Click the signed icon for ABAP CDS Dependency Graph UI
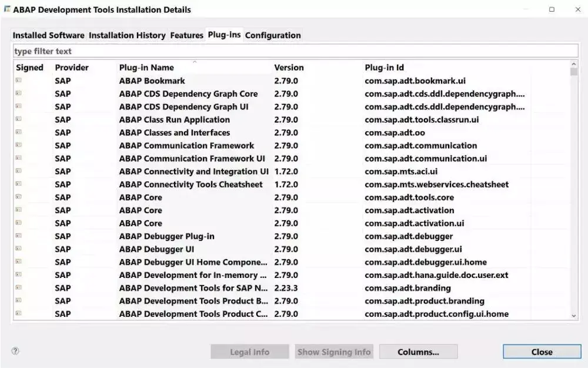The image size is (588, 368). pyautogui.click(x=19, y=107)
